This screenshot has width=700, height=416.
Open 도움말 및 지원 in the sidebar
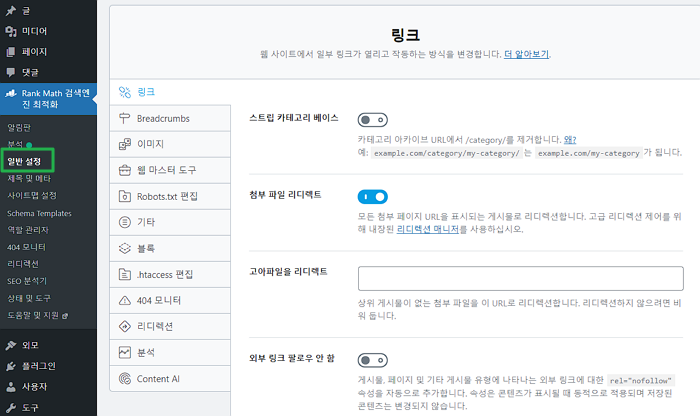click(x=33, y=316)
